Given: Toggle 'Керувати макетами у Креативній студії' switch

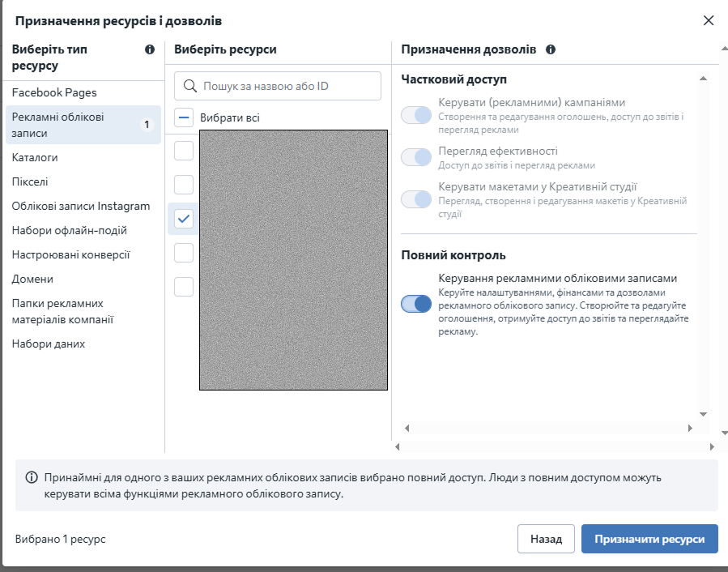Looking at the screenshot, I should coord(416,199).
